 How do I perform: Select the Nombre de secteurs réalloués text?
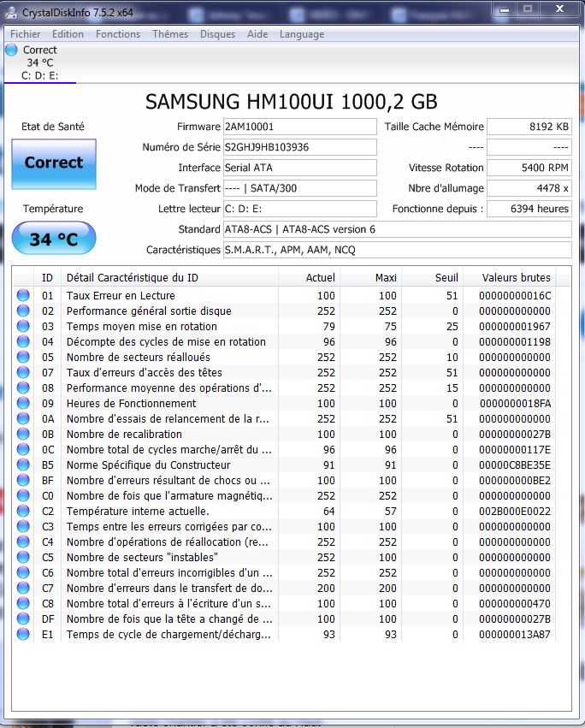138,357
